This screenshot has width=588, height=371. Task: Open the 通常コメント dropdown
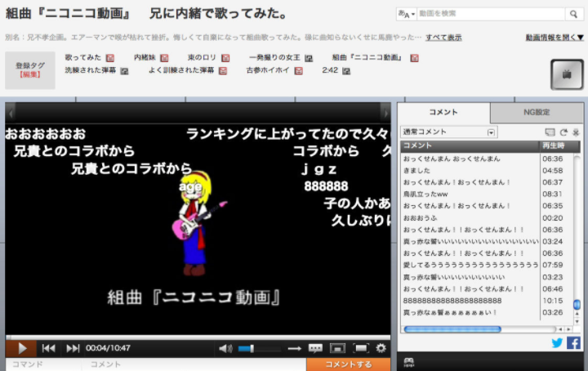click(449, 132)
